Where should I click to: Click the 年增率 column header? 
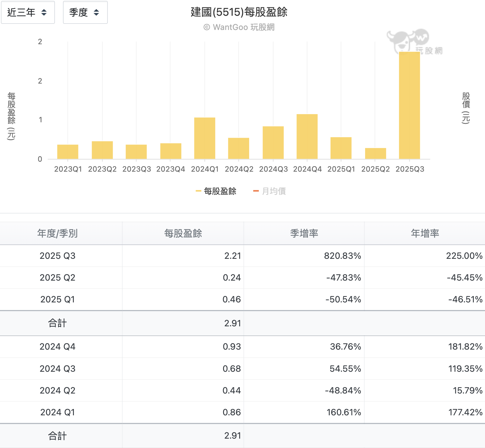pyautogui.click(x=425, y=233)
